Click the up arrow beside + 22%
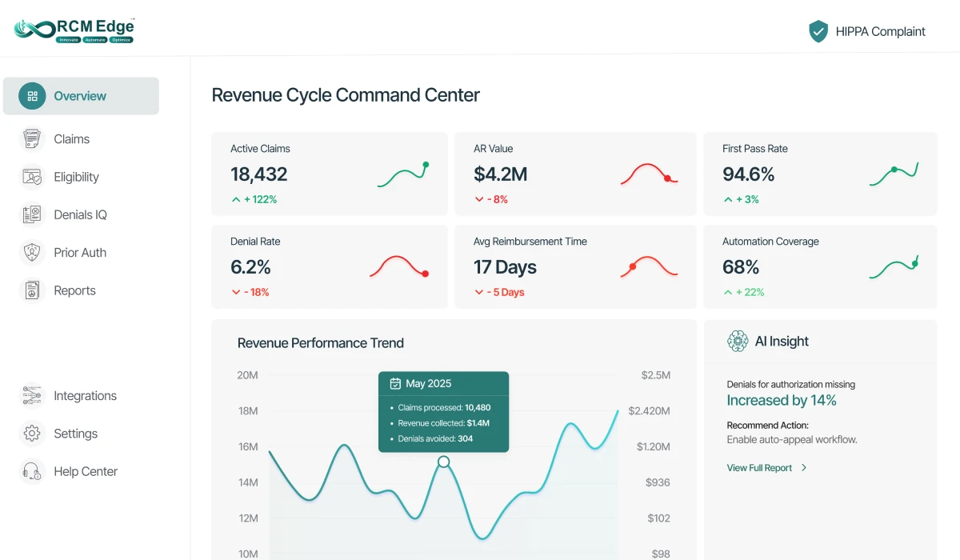The image size is (960, 560). click(727, 292)
